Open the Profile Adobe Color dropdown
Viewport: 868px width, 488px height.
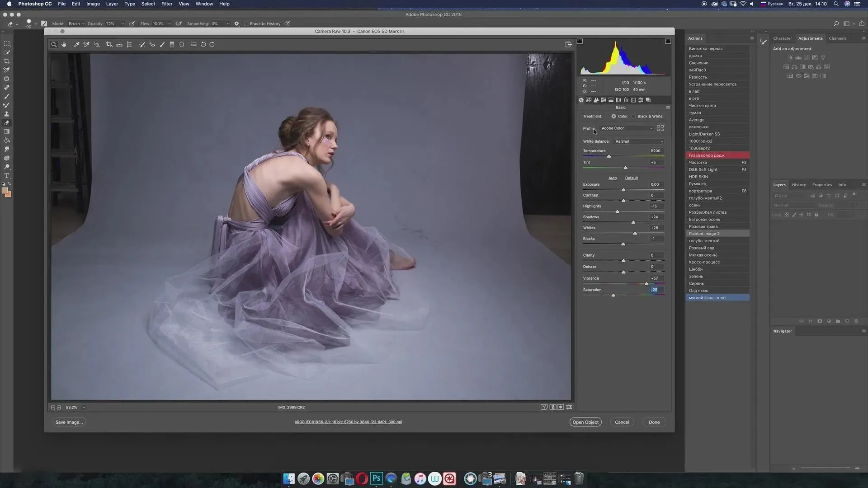627,128
